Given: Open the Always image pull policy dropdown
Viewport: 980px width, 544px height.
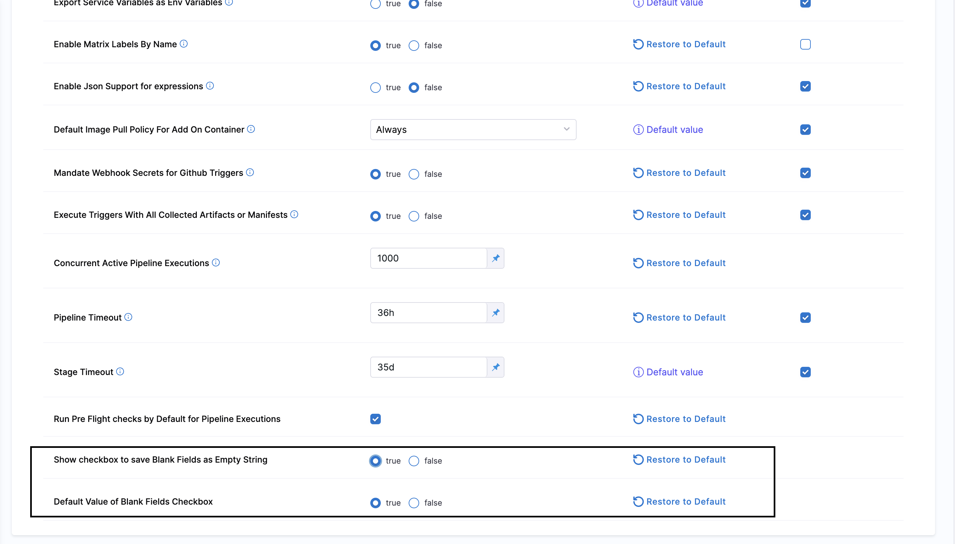Looking at the screenshot, I should point(473,129).
